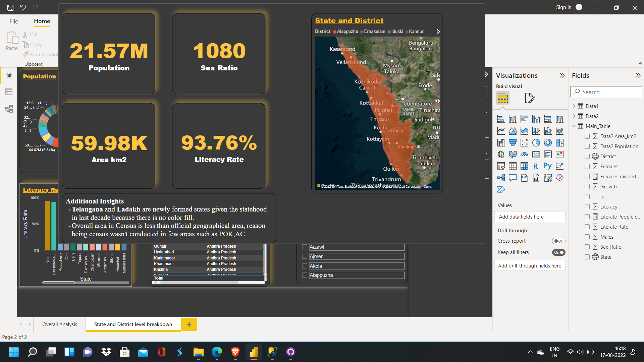Collapse the Main_Table fields list
Image resolution: width=644 pixels, height=362 pixels.
pyautogui.click(x=574, y=126)
